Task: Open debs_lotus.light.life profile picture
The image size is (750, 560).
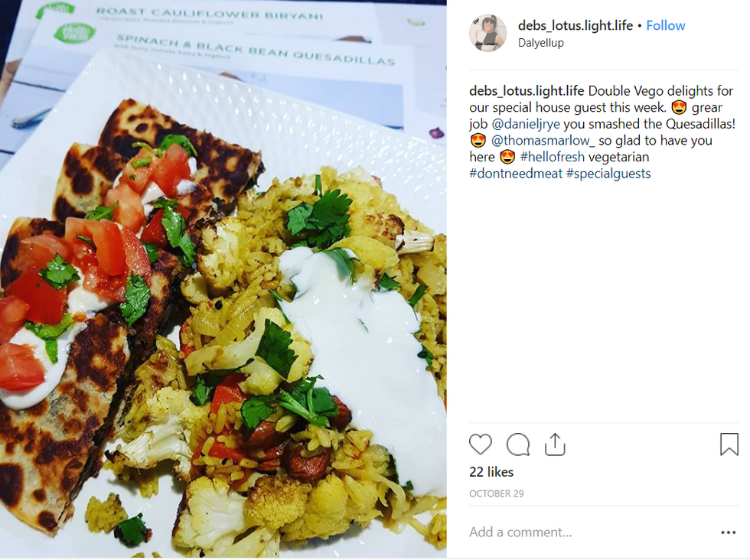Action: [487, 33]
